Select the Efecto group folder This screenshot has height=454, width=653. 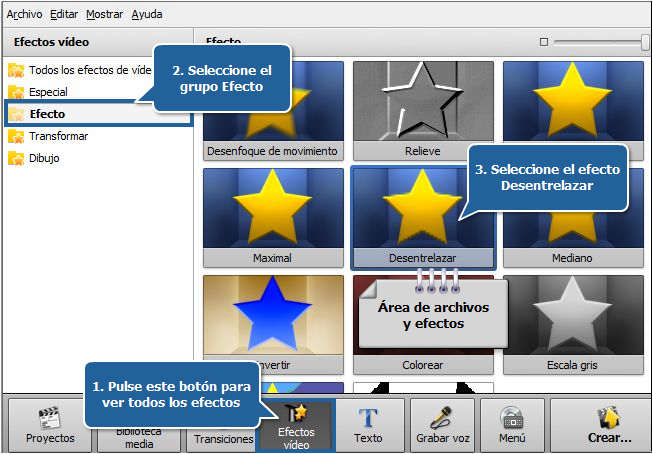click(x=98, y=114)
